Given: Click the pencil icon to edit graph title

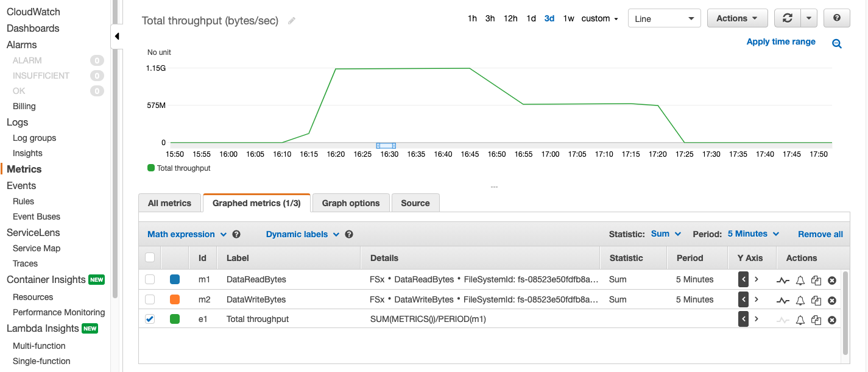Looking at the screenshot, I should [292, 21].
